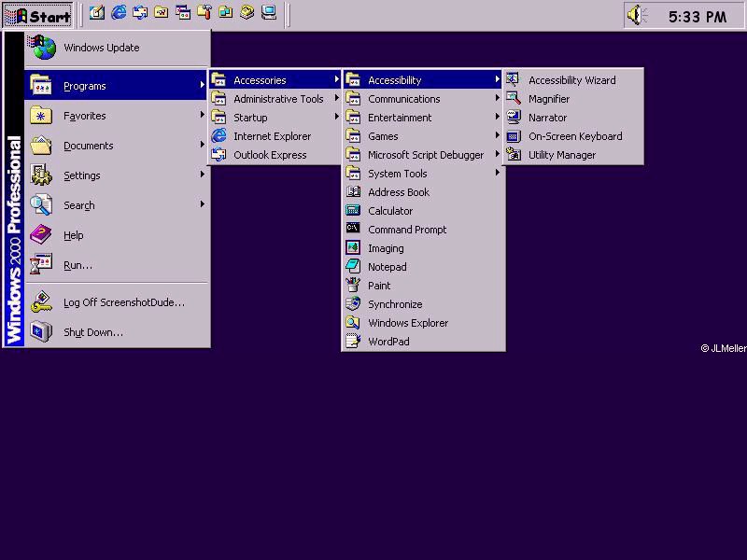The height and width of the screenshot is (560, 747).
Task: Click the Calculator icon
Action: (x=353, y=210)
